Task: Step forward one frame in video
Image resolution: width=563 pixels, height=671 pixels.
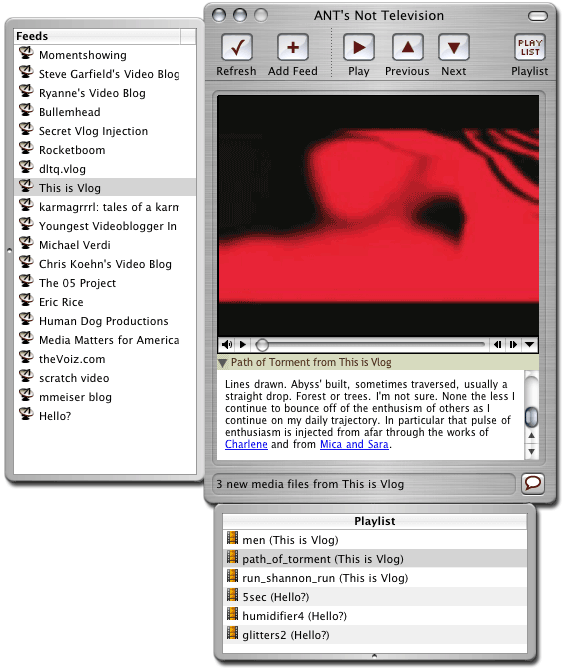Action: [513, 344]
